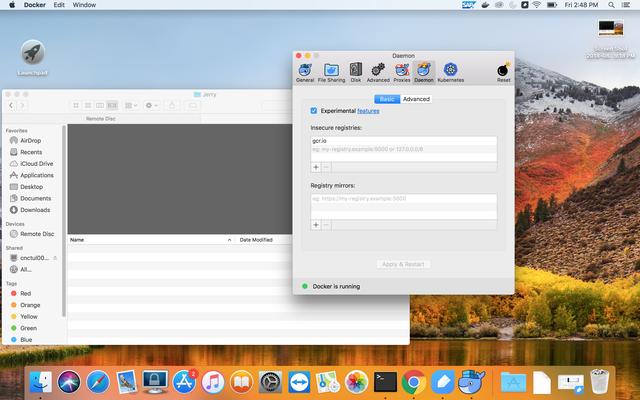This screenshot has width=640, height=400.
Task: Open the Kubernetes pane in Docker preferences
Action: (451, 73)
